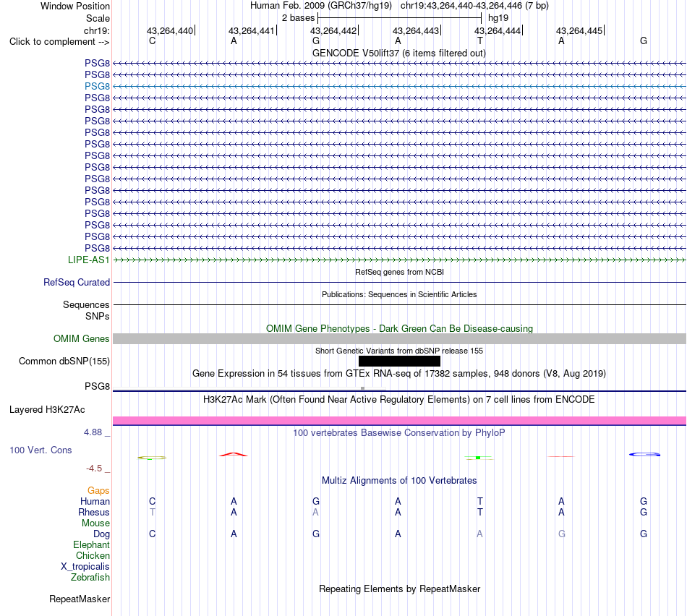Click the 'Rhesus' species label
The height and width of the screenshot is (616, 687).
click(94, 512)
